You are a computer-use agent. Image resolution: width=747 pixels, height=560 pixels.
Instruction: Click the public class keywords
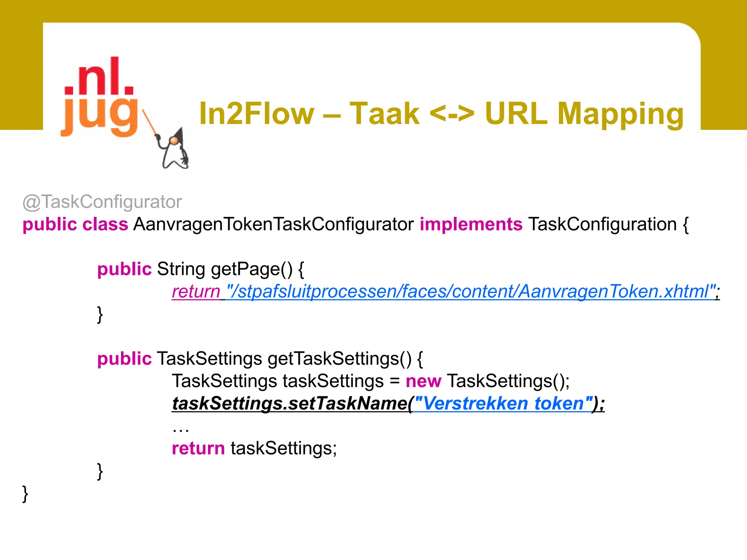(x=75, y=224)
